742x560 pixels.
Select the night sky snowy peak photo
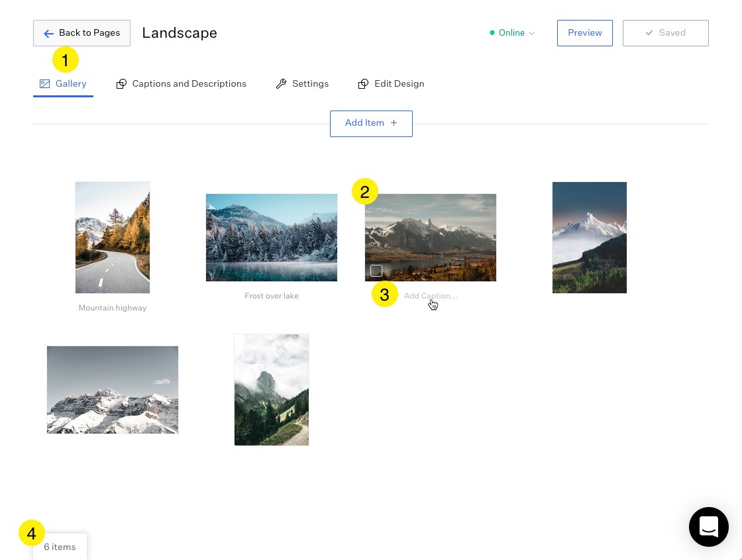(x=590, y=238)
